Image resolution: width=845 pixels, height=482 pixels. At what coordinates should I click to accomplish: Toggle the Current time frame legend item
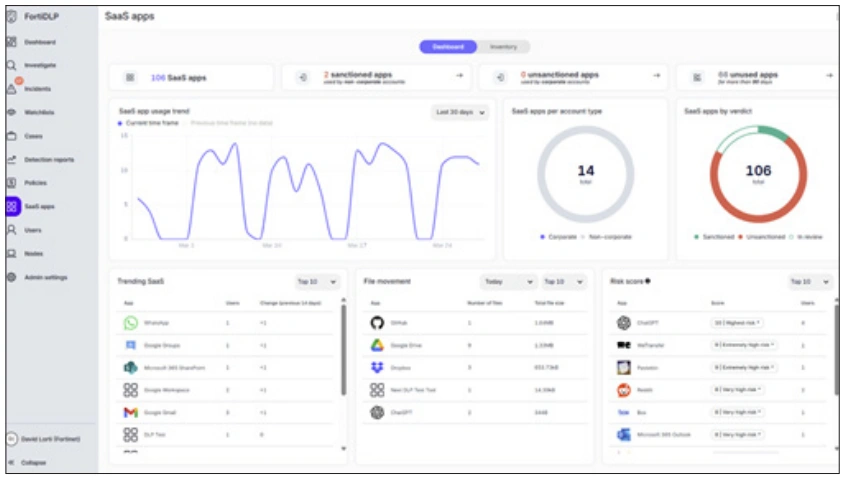tap(149, 122)
